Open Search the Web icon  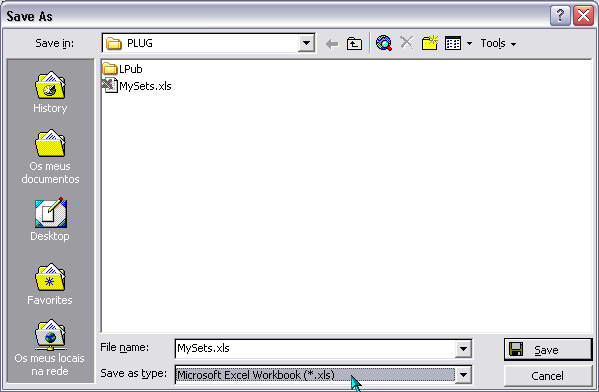click(384, 43)
